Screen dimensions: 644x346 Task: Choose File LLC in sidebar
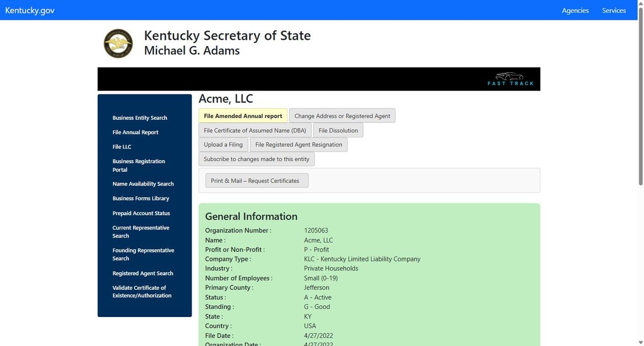pyautogui.click(x=122, y=146)
